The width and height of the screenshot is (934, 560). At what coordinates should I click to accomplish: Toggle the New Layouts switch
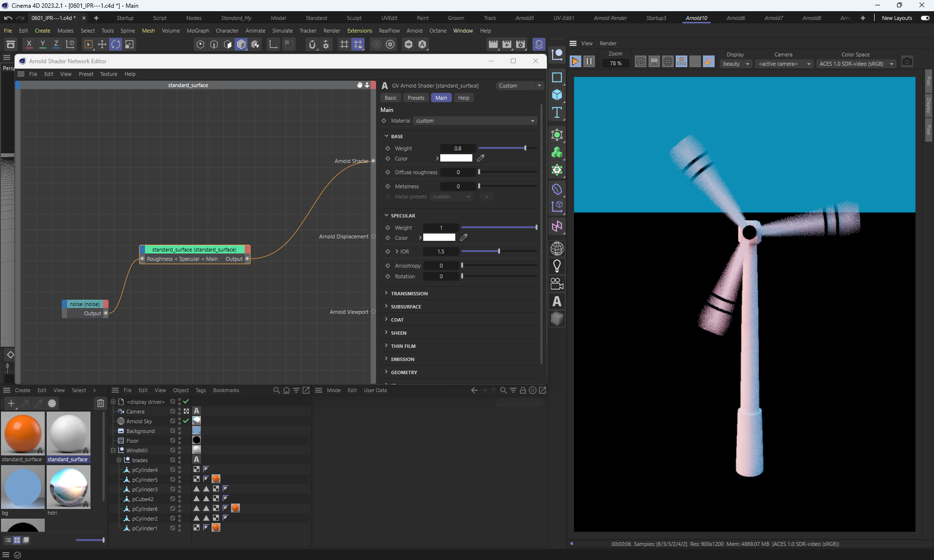pos(925,18)
